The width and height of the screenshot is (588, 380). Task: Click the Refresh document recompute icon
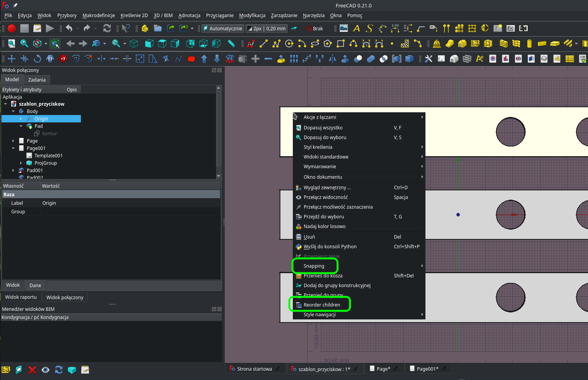click(x=107, y=28)
